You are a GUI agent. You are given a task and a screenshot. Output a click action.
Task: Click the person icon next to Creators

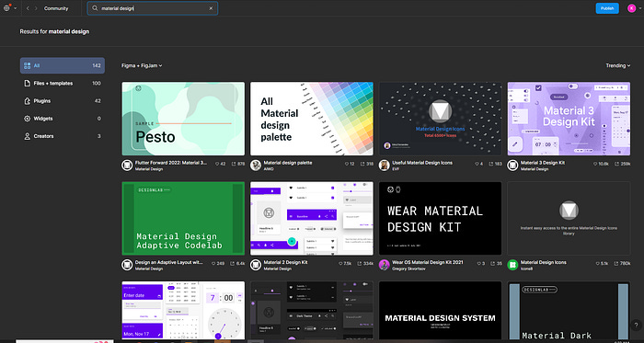point(27,136)
